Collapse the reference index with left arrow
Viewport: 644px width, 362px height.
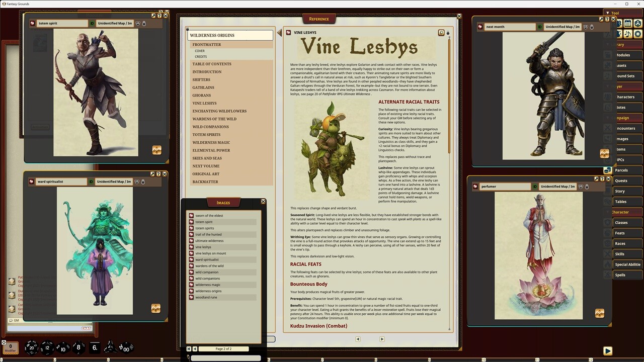[x=279, y=33]
